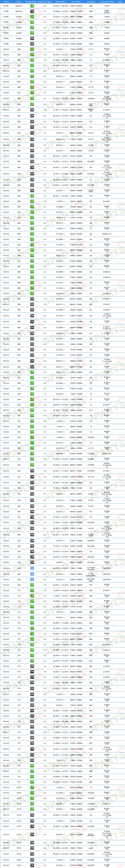Click diesel ON icon in S-MAX KNWA row
This screenshot has width=125, height=868.
[x=32, y=44]
